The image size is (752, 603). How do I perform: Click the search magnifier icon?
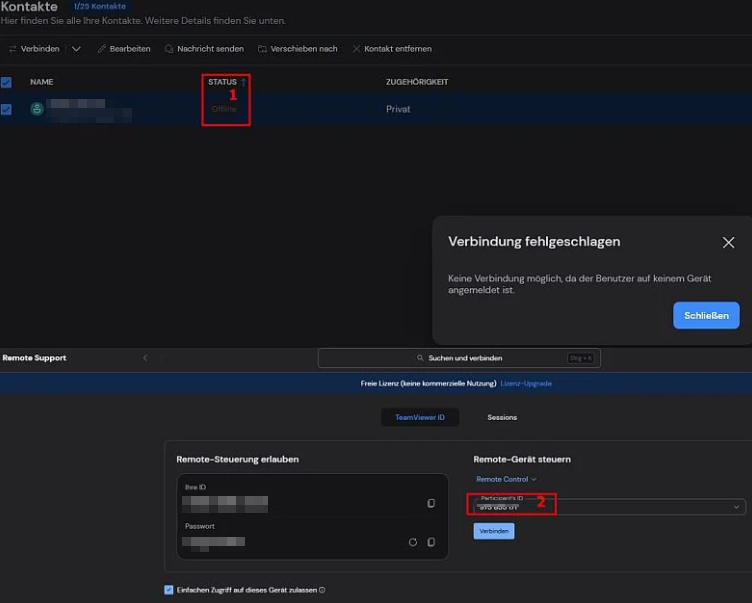pyautogui.click(x=420, y=358)
